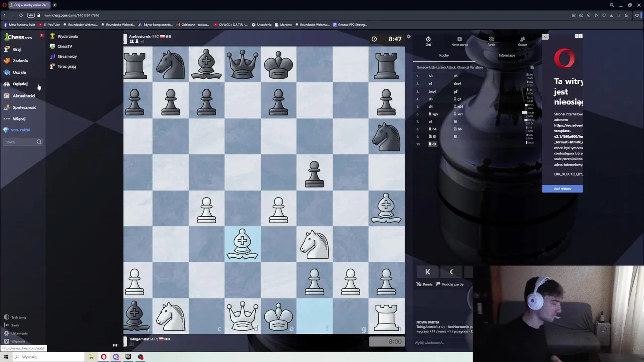Image resolution: width=644 pixels, height=362 pixels.
Task: Click the opening book icon beside opening name
Action: [x=532, y=67]
